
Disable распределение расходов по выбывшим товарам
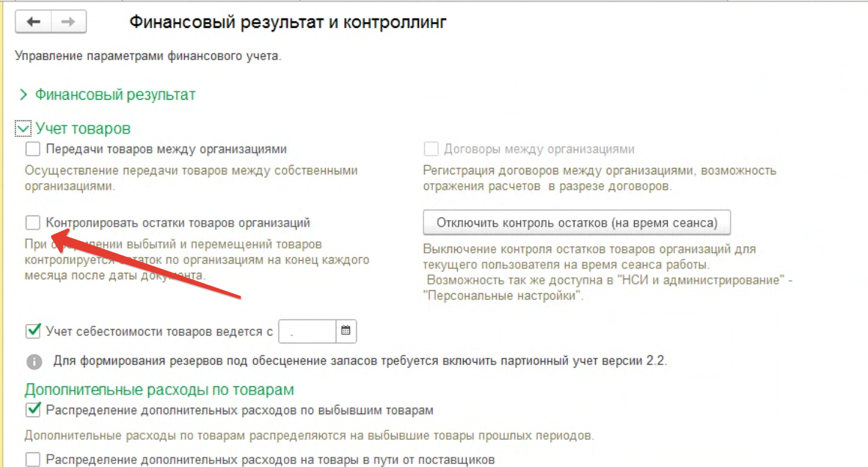[33, 409]
